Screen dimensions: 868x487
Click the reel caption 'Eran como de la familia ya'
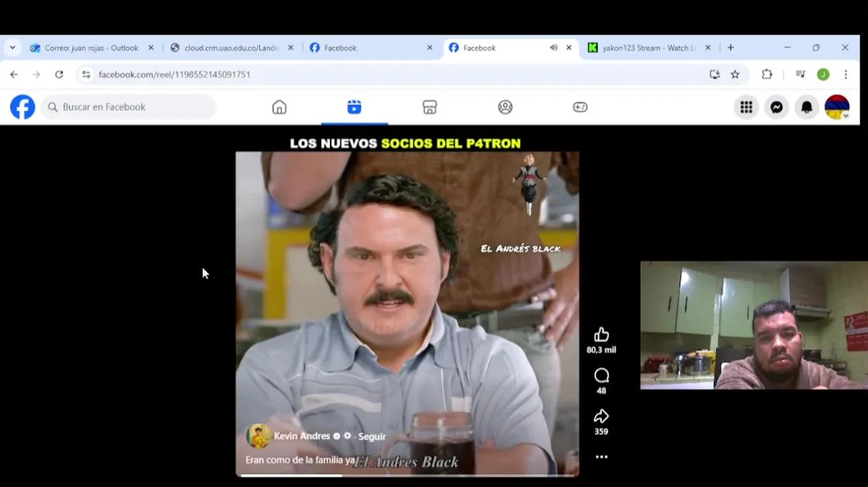[x=300, y=460]
